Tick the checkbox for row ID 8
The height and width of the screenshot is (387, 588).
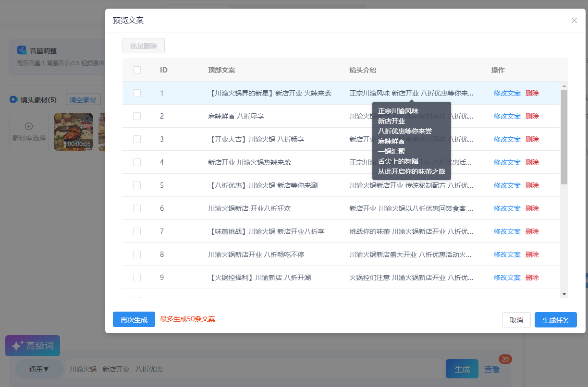point(137,254)
